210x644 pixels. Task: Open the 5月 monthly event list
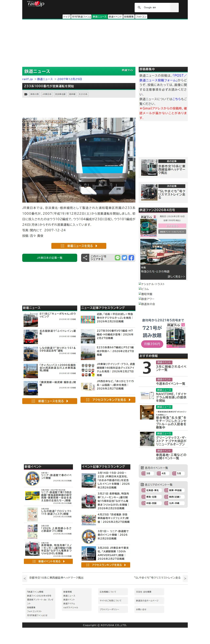178,473
